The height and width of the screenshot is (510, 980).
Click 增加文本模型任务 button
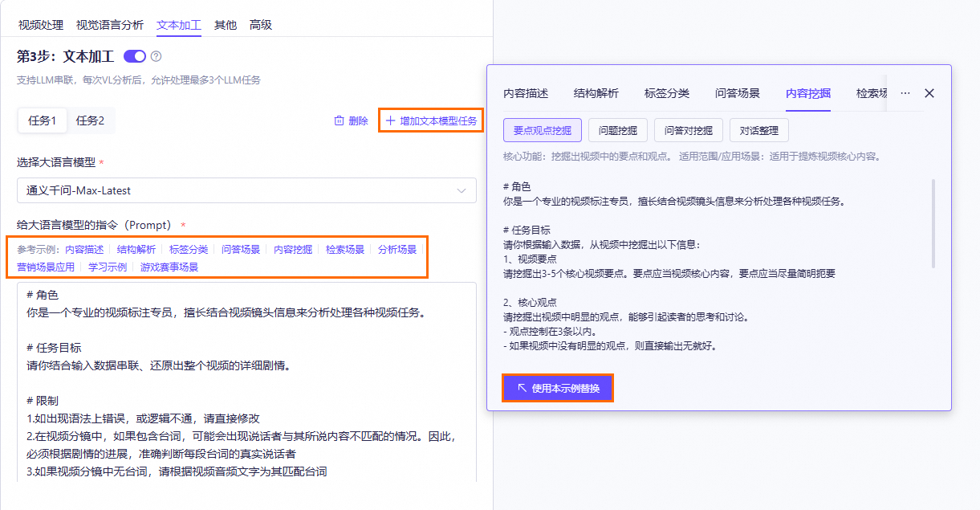(x=431, y=121)
